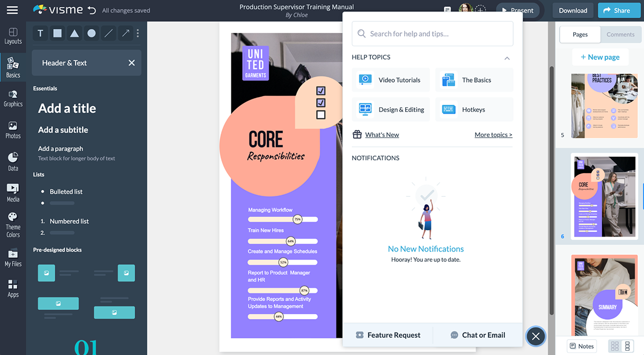This screenshot has height=355, width=644.
Task: Close the Header & Text panel
Action: pyautogui.click(x=131, y=63)
